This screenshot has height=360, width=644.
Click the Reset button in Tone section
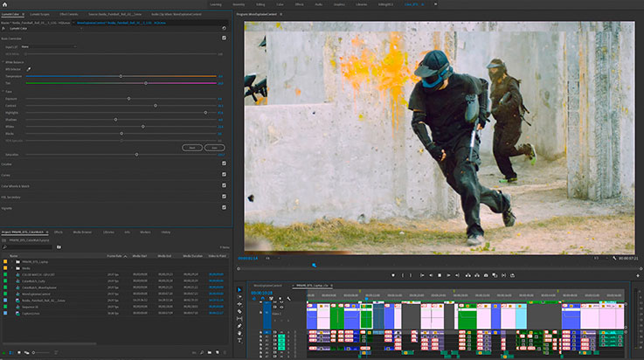pyautogui.click(x=192, y=148)
